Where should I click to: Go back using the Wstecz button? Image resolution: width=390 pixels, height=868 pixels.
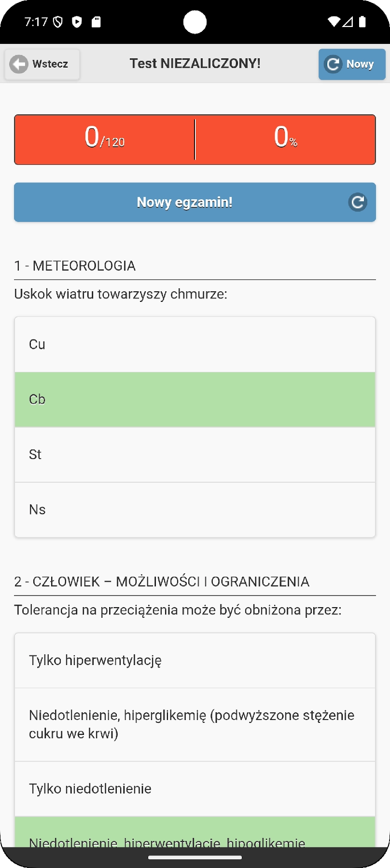(x=42, y=64)
